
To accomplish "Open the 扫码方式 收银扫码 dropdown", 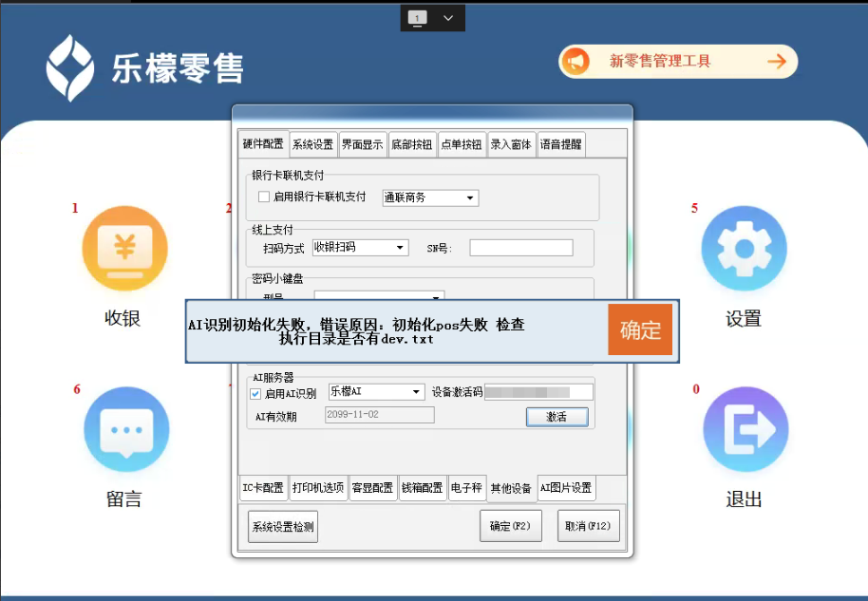I will point(360,248).
